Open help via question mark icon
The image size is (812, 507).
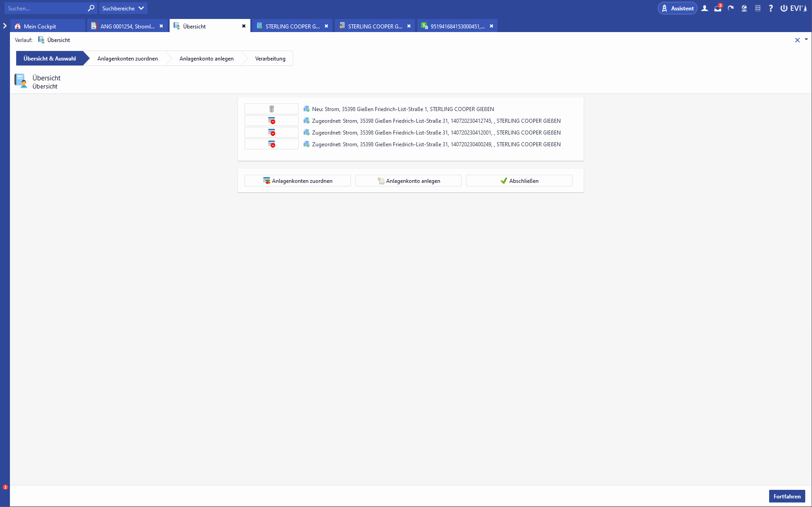click(x=771, y=8)
